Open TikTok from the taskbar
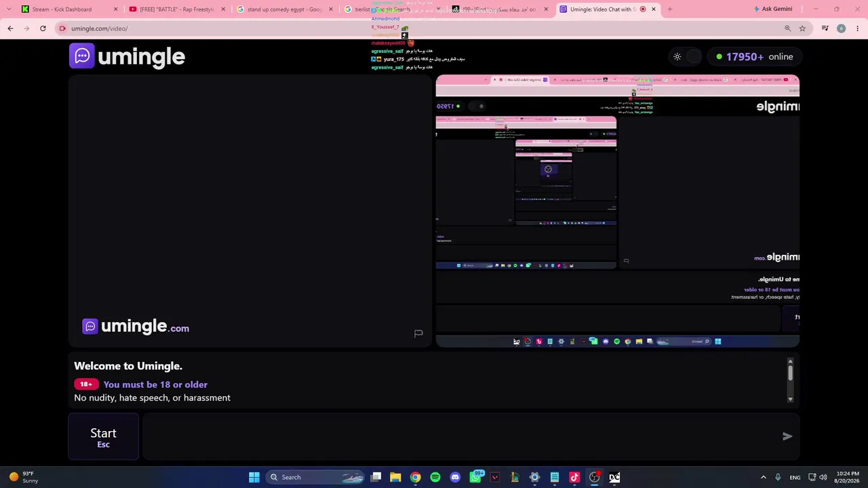The image size is (868, 488). point(574,477)
